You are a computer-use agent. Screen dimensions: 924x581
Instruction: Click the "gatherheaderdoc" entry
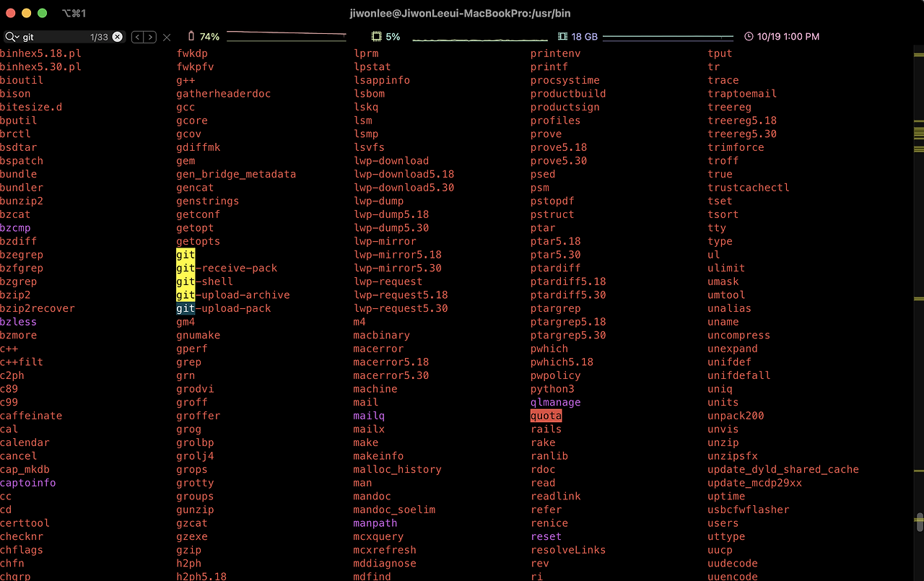[224, 94]
